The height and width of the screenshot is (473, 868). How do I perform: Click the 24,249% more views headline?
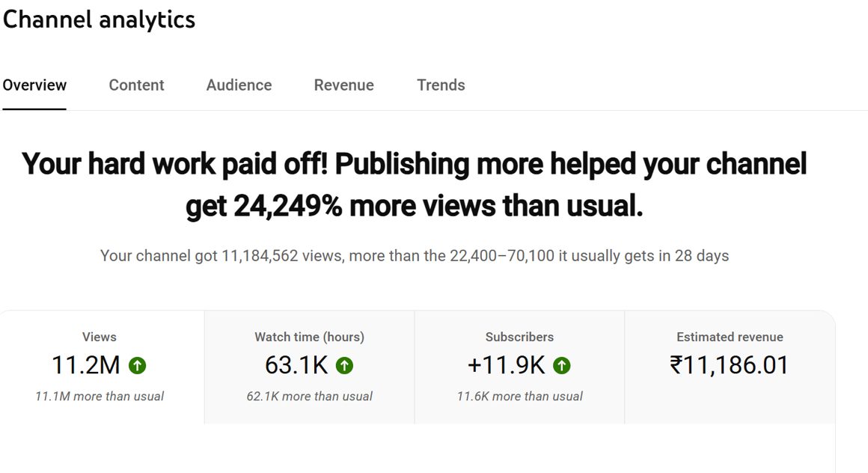tap(414, 185)
